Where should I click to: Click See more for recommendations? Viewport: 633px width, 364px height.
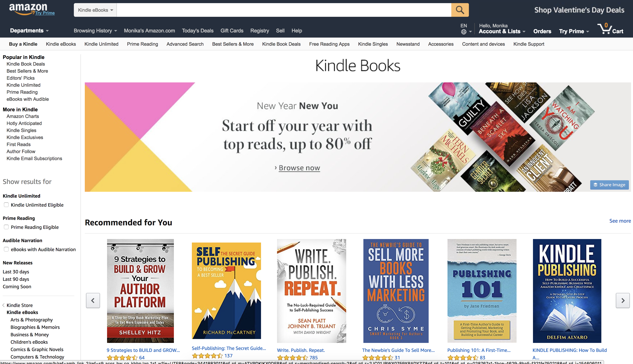[x=620, y=221]
